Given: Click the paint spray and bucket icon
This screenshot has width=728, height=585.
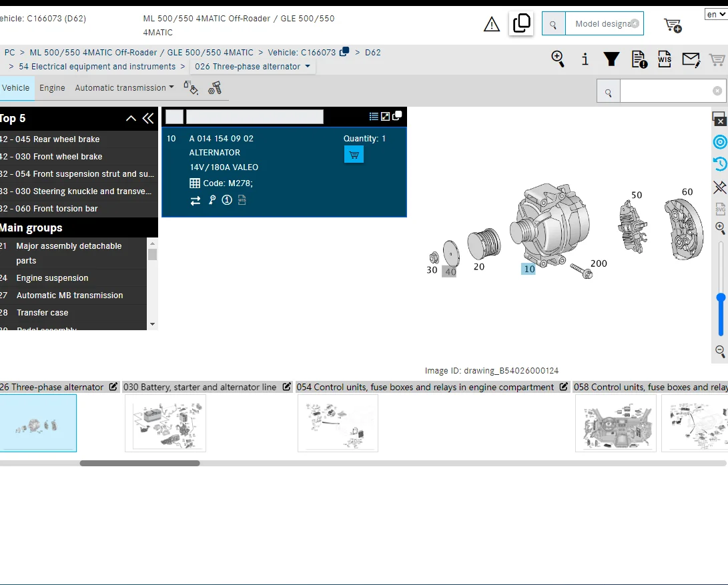Looking at the screenshot, I should pyautogui.click(x=191, y=87).
